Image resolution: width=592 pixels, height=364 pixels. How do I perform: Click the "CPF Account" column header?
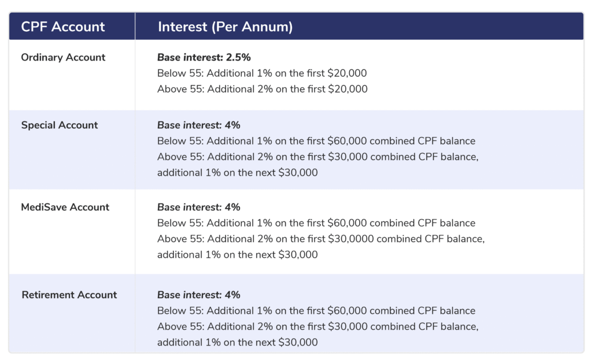[63, 27]
